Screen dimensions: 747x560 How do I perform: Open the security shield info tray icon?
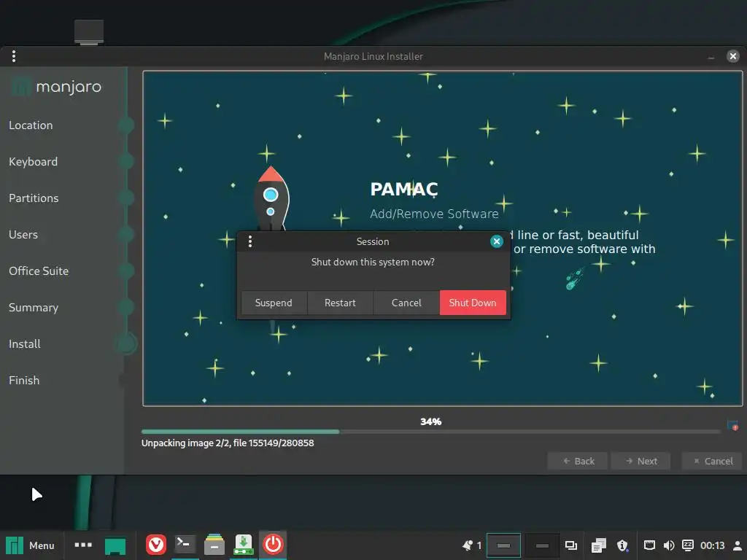tap(622, 545)
